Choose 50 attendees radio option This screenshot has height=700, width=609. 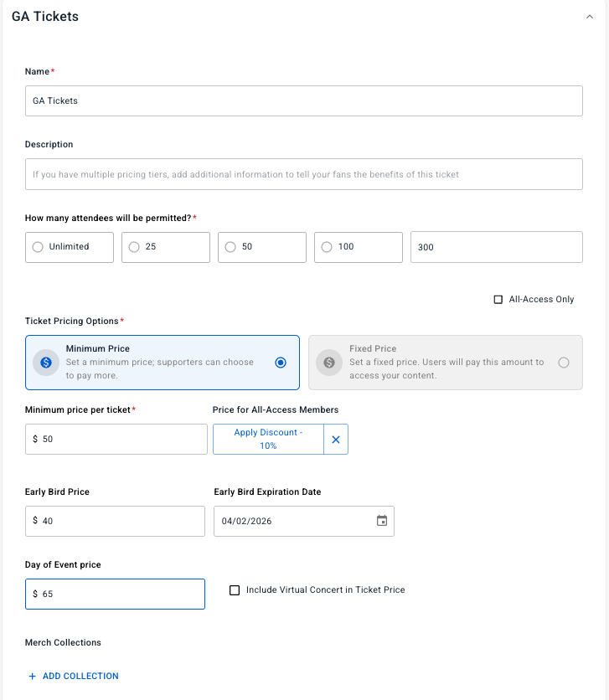tap(230, 247)
